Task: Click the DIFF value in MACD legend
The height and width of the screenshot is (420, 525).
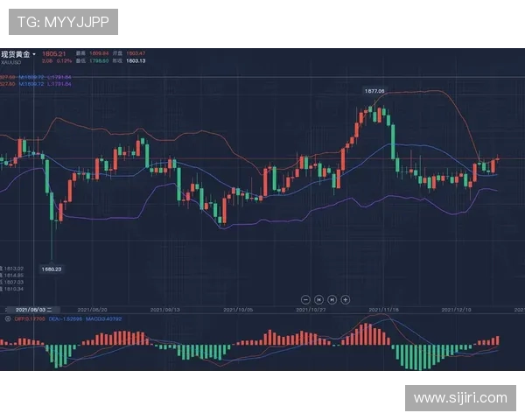Action: pos(29,318)
